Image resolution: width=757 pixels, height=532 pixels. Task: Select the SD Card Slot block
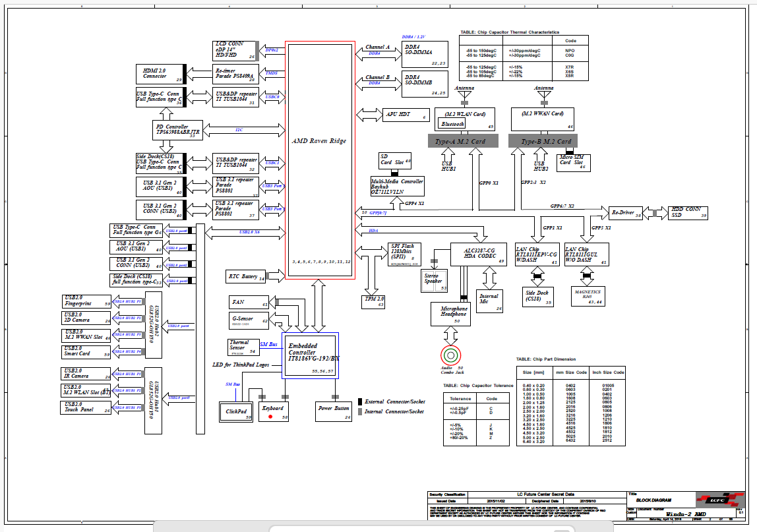(x=396, y=160)
